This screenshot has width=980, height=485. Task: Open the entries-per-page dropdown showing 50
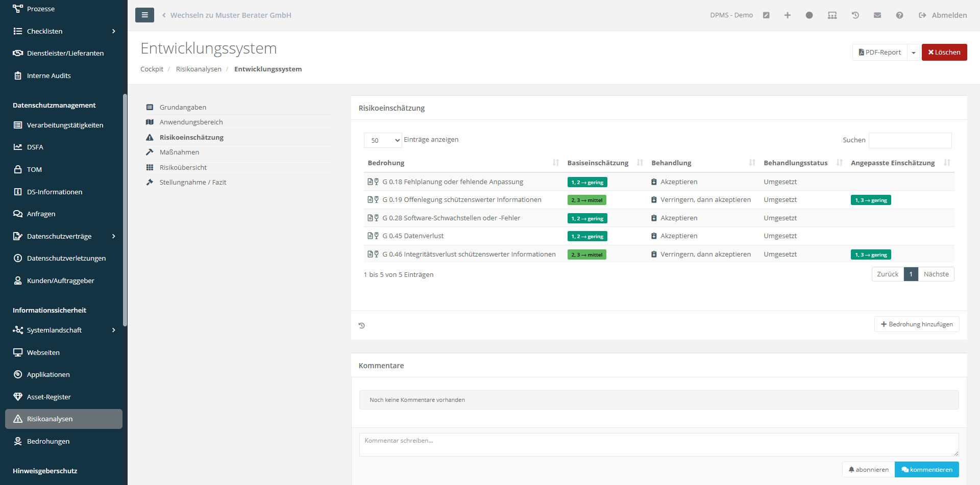click(383, 140)
